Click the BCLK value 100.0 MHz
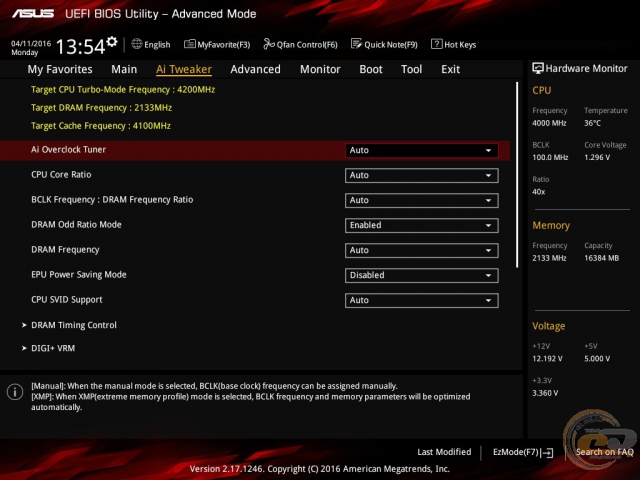 (x=550, y=157)
